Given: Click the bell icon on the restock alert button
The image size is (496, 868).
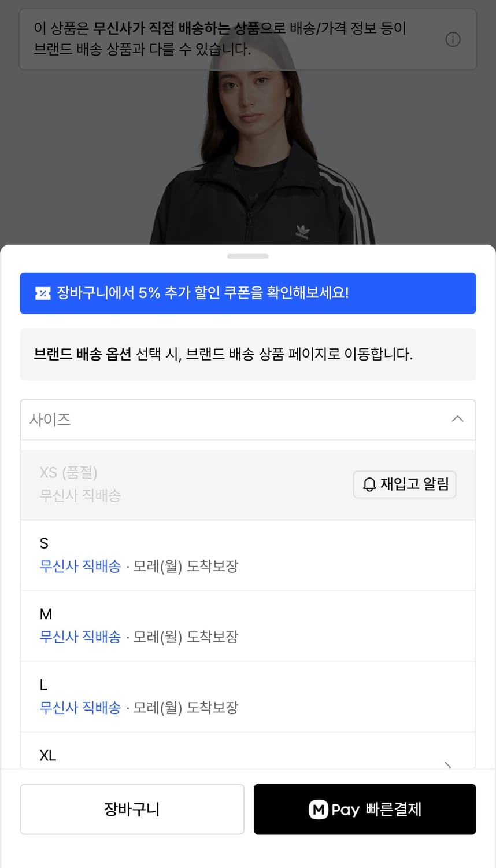Looking at the screenshot, I should pyautogui.click(x=369, y=484).
